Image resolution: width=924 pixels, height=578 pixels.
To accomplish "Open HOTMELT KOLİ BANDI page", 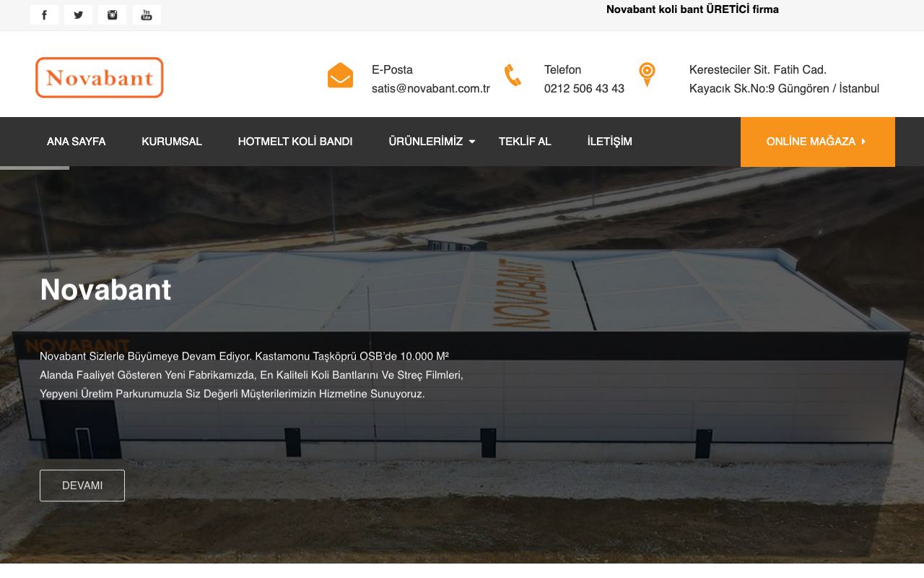I will click(x=295, y=142).
